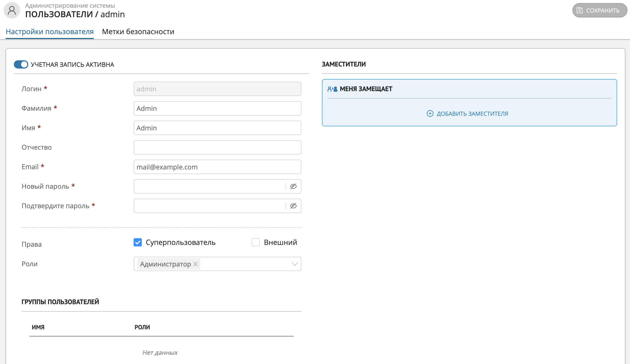Focus the Email input field
Viewport: 630px width, 364px height.
217,167
